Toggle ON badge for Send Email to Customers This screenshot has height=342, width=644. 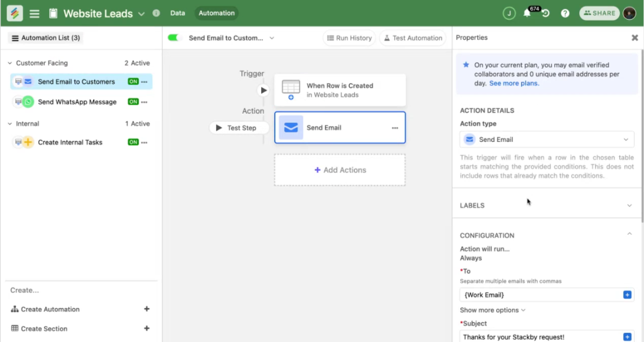(133, 82)
